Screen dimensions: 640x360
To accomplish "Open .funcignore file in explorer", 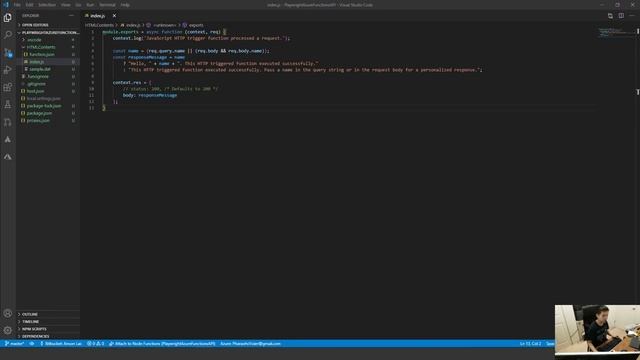I will 48,76.
